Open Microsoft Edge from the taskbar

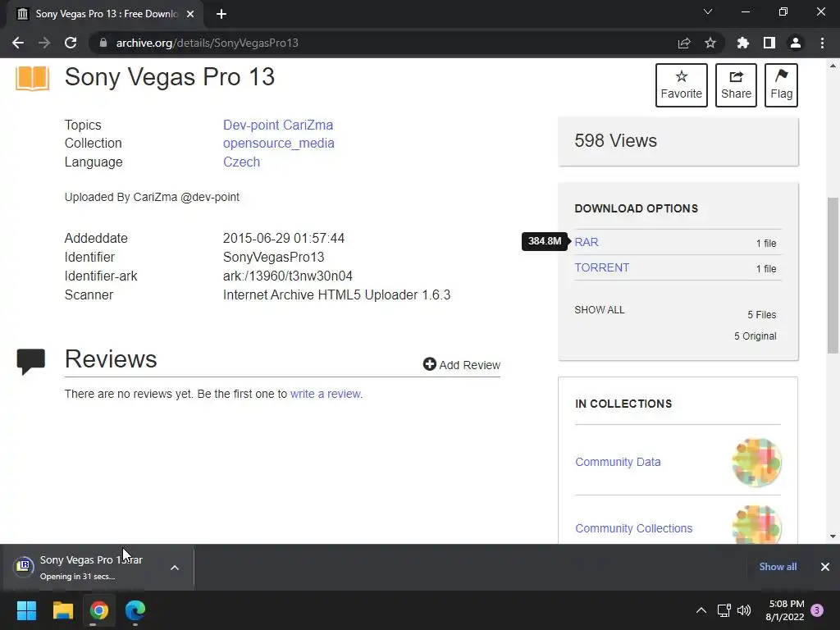135,610
